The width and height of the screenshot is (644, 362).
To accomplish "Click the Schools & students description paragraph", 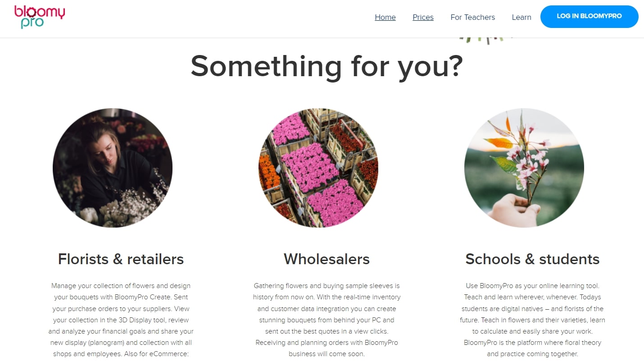I will click(x=532, y=320).
